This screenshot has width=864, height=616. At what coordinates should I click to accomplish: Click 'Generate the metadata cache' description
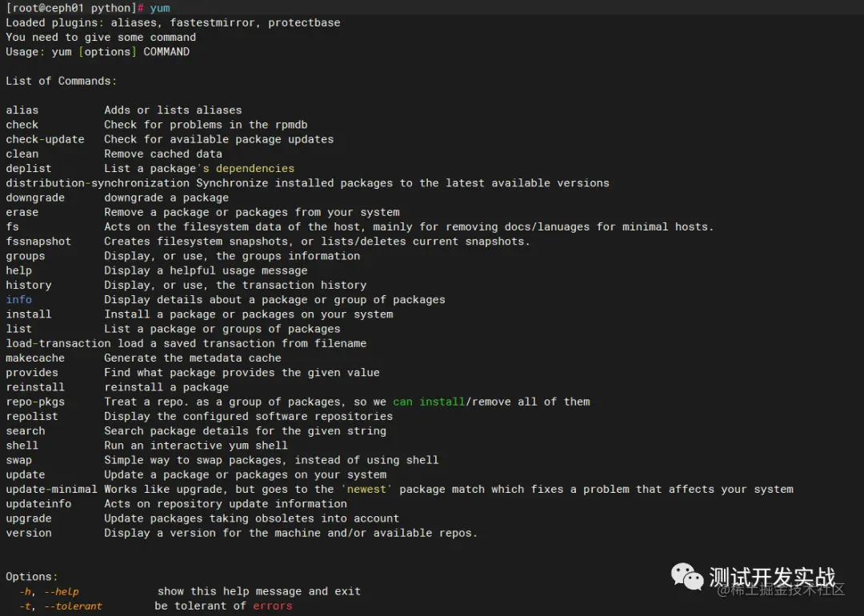pyautogui.click(x=193, y=358)
